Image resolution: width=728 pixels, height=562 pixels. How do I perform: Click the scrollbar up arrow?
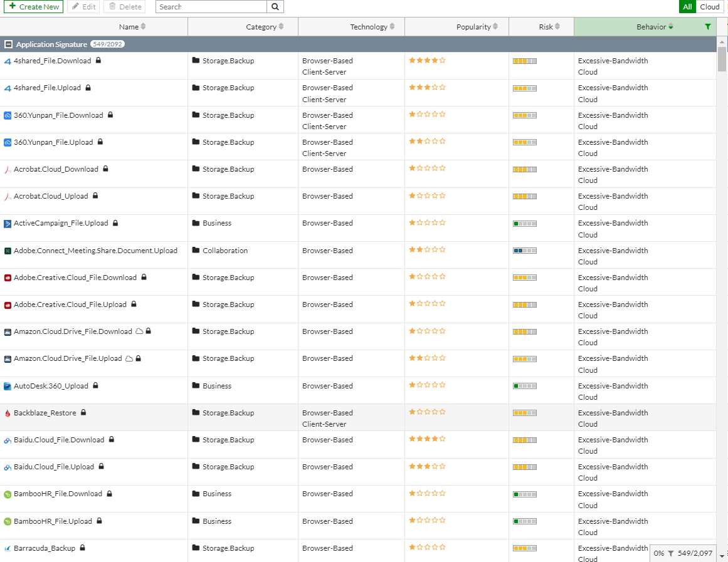(722, 41)
